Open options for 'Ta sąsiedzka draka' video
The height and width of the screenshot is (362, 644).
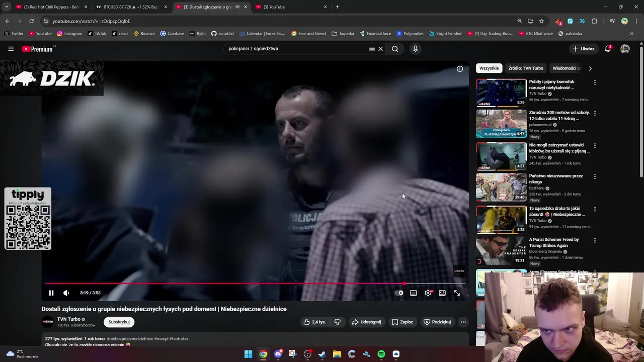[x=595, y=209]
